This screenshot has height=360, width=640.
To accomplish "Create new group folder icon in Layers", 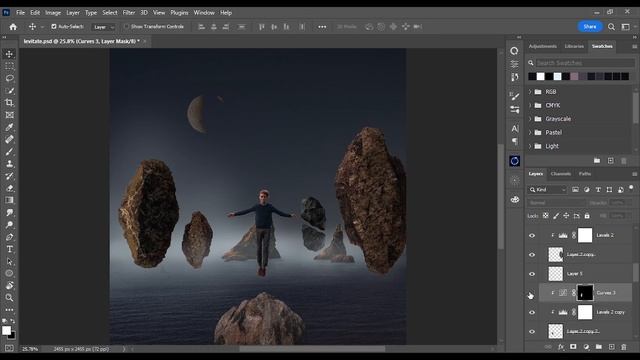I will point(598,347).
